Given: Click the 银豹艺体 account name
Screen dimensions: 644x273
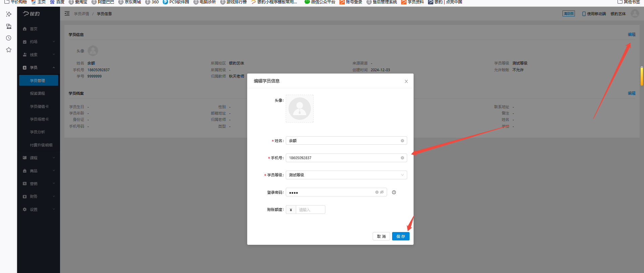Looking at the screenshot, I should [618, 14].
